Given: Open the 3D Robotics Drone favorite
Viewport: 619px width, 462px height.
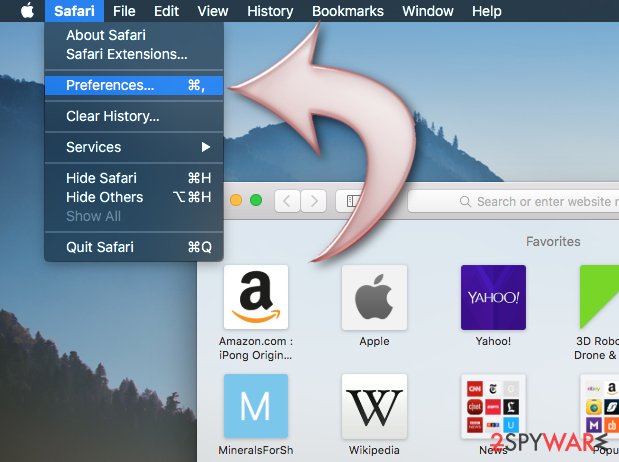Looking at the screenshot, I should 599,297.
